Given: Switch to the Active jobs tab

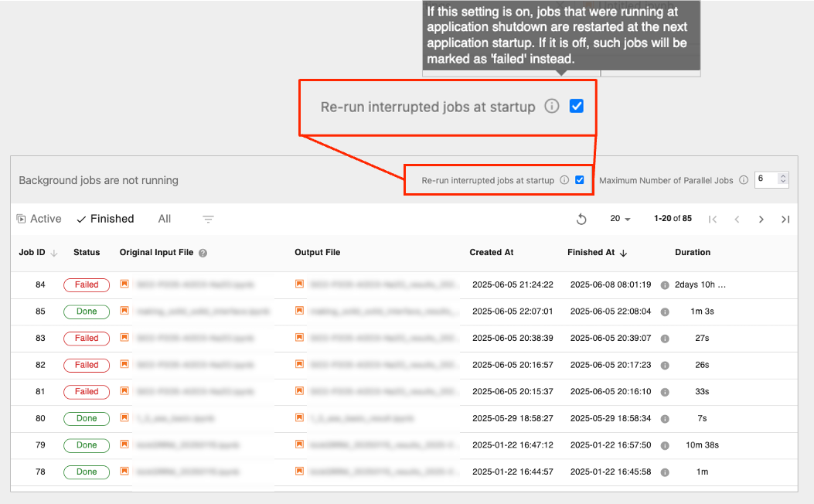Looking at the screenshot, I should (39, 220).
